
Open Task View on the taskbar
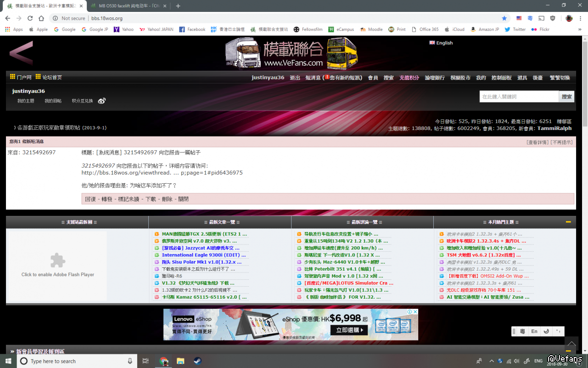(146, 361)
